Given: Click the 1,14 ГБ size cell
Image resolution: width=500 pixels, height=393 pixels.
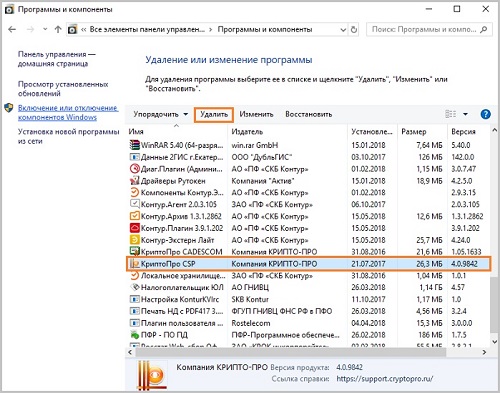Looking at the screenshot, I should (x=431, y=287).
